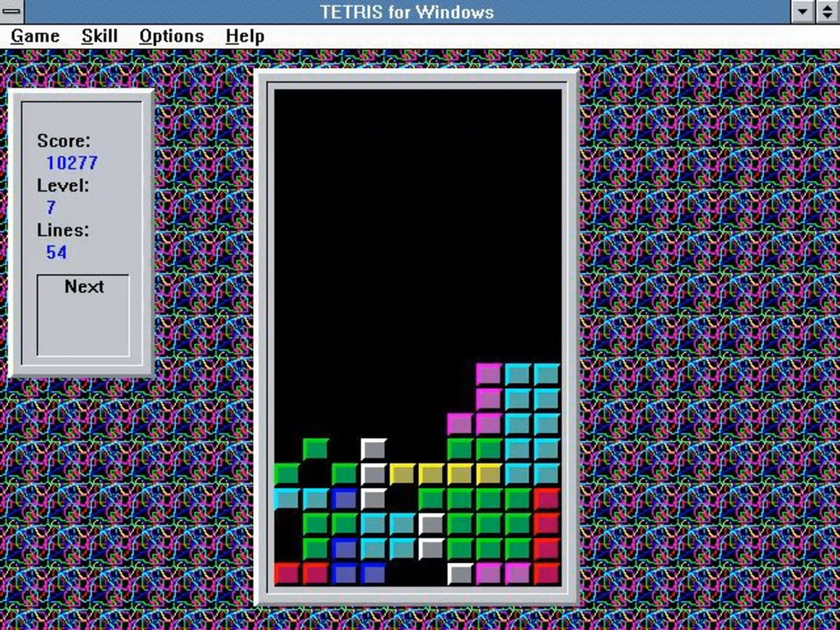Click the minimize arrow on title bar

point(802,11)
